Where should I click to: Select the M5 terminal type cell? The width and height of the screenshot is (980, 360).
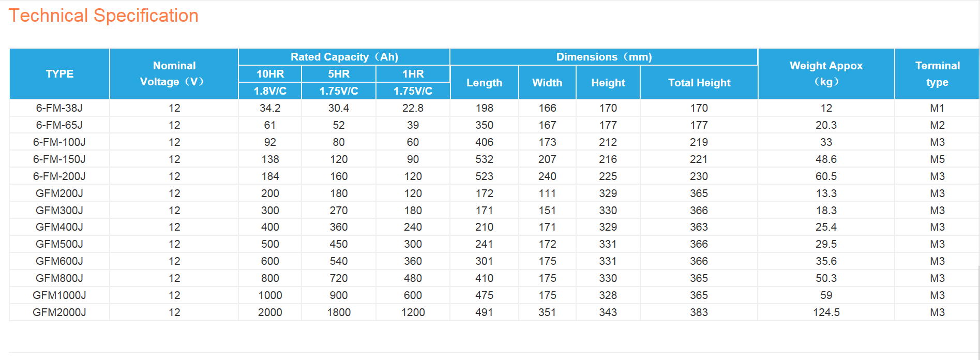(937, 159)
